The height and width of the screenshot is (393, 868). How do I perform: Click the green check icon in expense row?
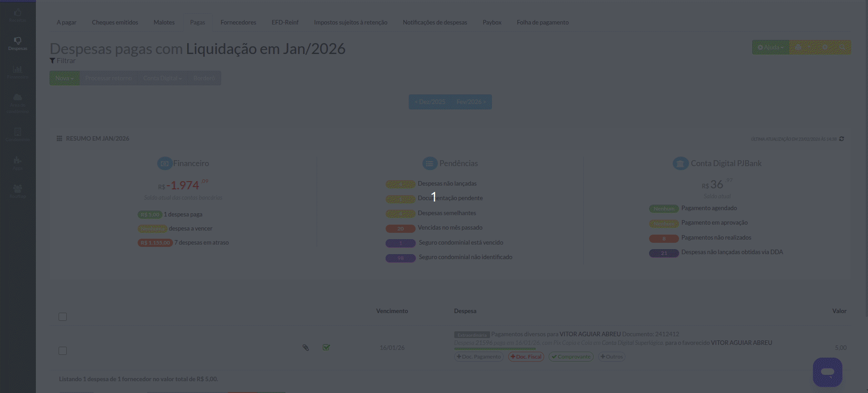326,347
